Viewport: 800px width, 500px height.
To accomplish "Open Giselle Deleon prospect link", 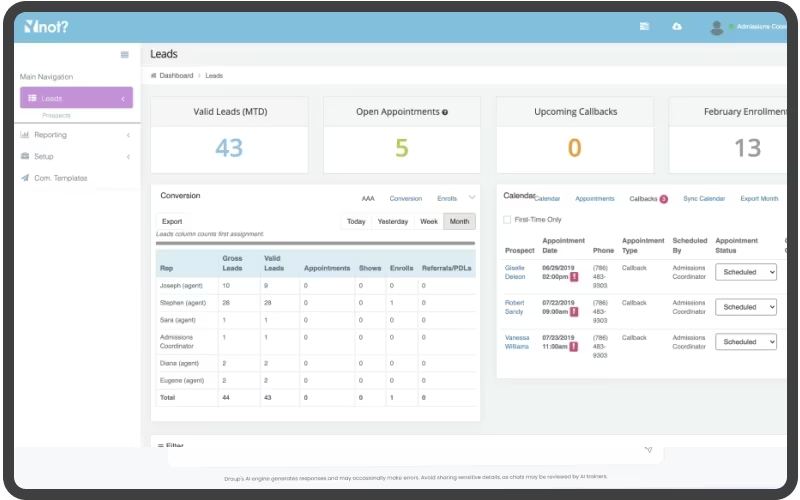I will pyautogui.click(x=515, y=272).
